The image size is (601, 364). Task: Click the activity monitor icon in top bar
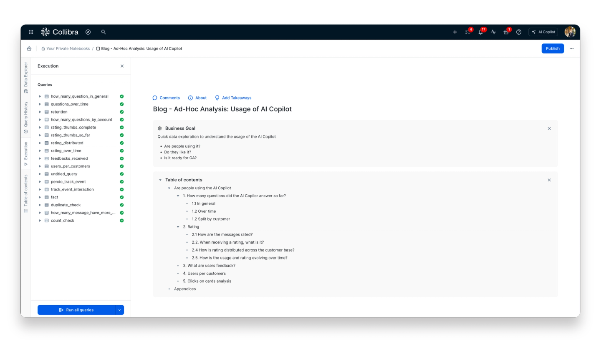pos(493,32)
